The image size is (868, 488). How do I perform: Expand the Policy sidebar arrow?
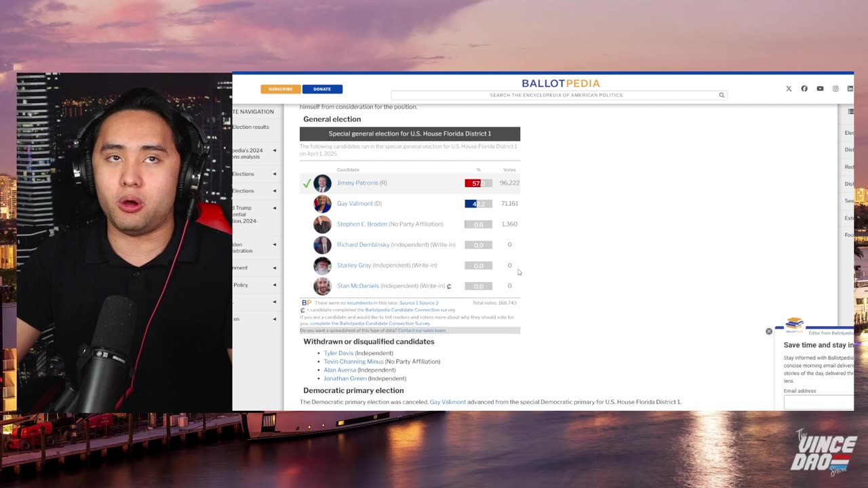point(275,285)
